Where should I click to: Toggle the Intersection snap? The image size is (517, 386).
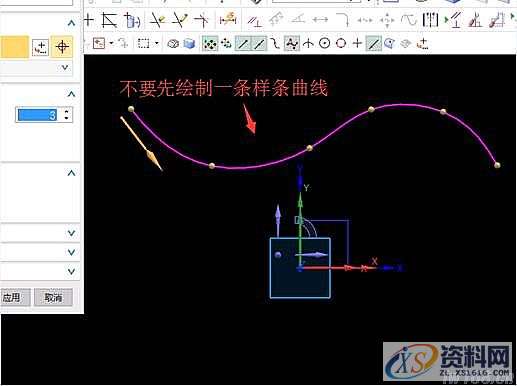(x=308, y=44)
